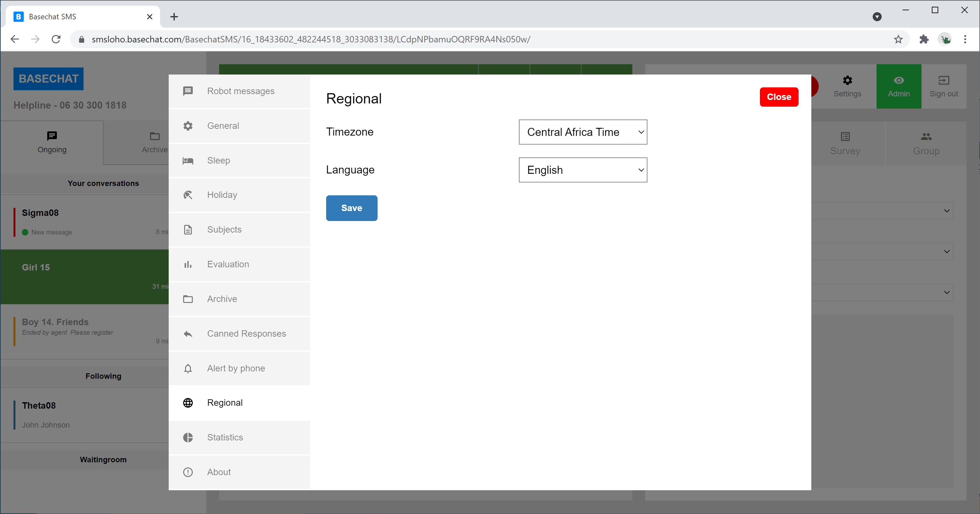This screenshot has width=980, height=514.
Task: Click the About info icon
Action: [x=188, y=472]
